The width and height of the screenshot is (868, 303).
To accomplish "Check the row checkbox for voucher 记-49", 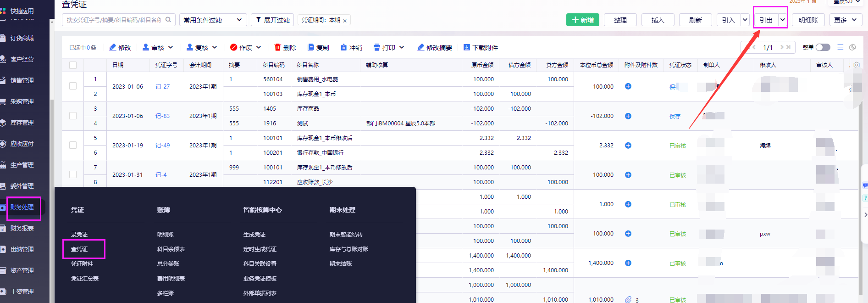I will coord(73,145).
